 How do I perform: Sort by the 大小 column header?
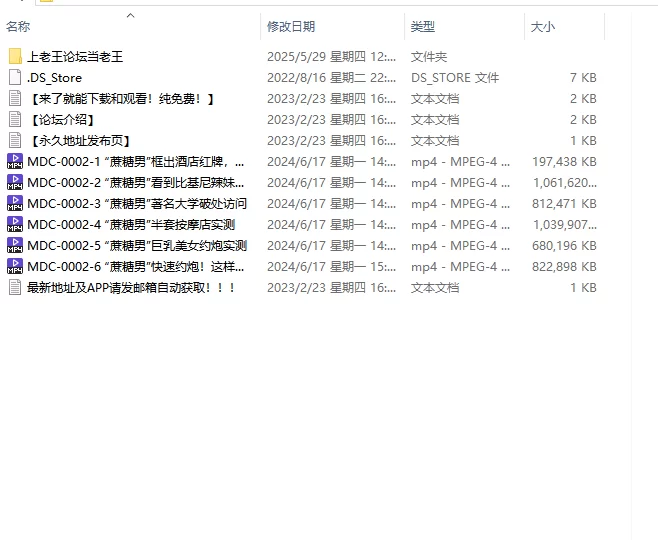pyautogui.click(x=543, y=26)
